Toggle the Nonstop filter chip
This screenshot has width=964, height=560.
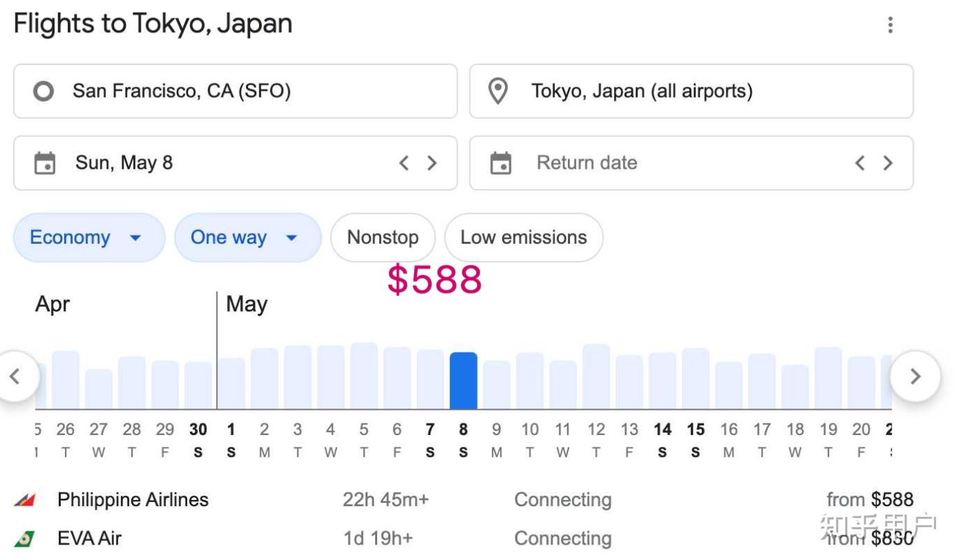(x=383, y=237)
